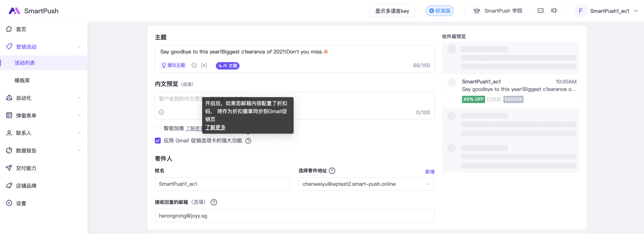Go to 模板库 in sidebar
The image size is (644, 234).
pos(22,80)
